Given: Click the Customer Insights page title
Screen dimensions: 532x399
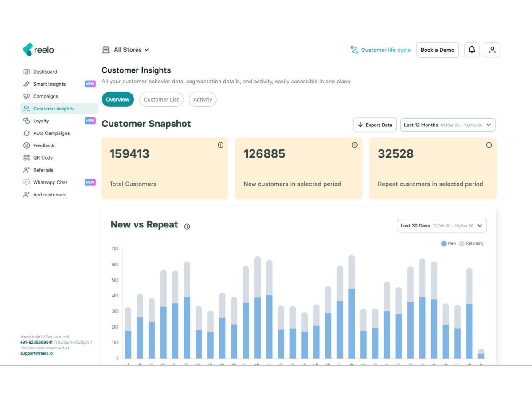Looking at the screenshot, I should point(136,70).
